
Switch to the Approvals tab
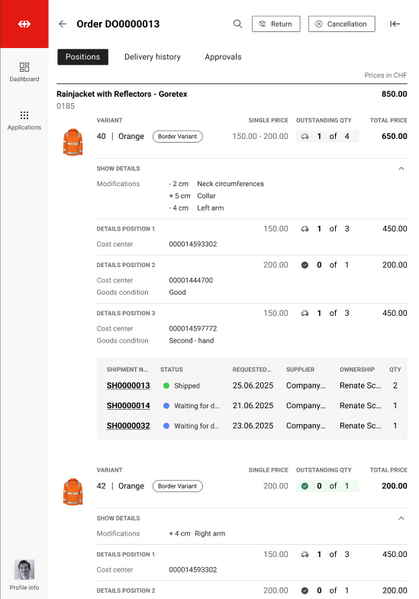[x=223, y=57]
